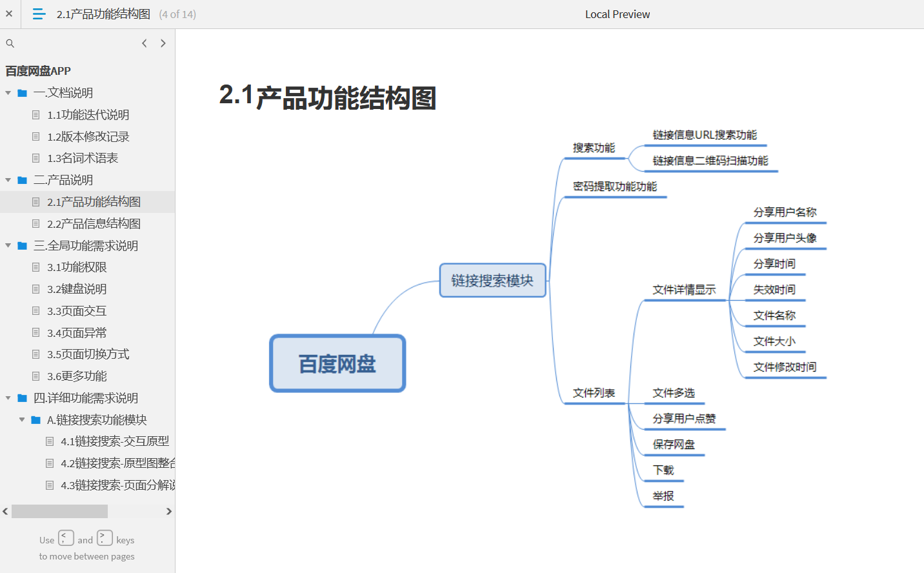Open page 1.3名词术语表
This screenshot has height=573, width=924.
(83, 158)
